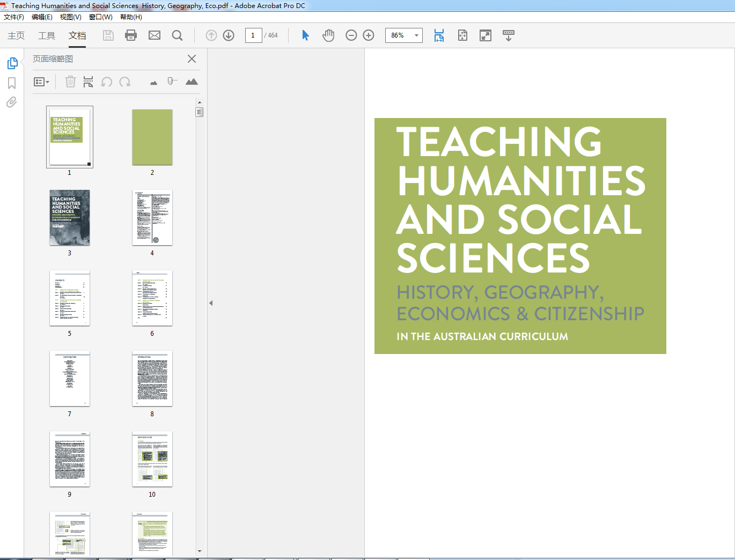The height and width of the screenshot is (560, 735).
Task: Open thumbnails options menu dropdown
Action: click(x=41, y=82)
